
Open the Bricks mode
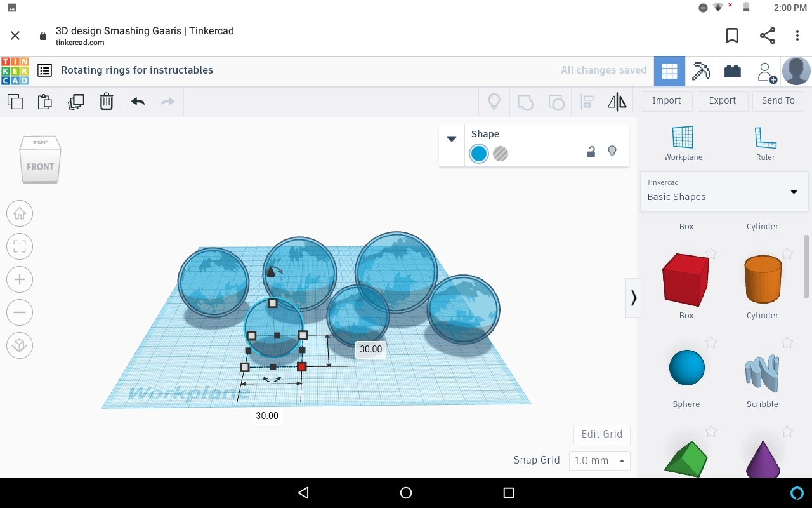733,71
